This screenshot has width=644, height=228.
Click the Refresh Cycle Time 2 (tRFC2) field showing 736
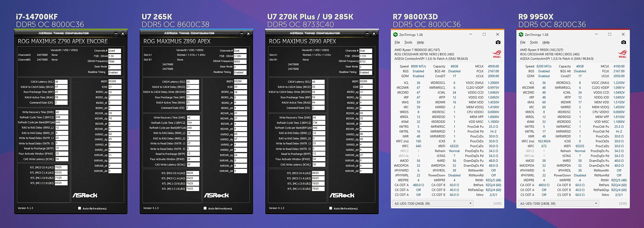[x=319, y=122]
